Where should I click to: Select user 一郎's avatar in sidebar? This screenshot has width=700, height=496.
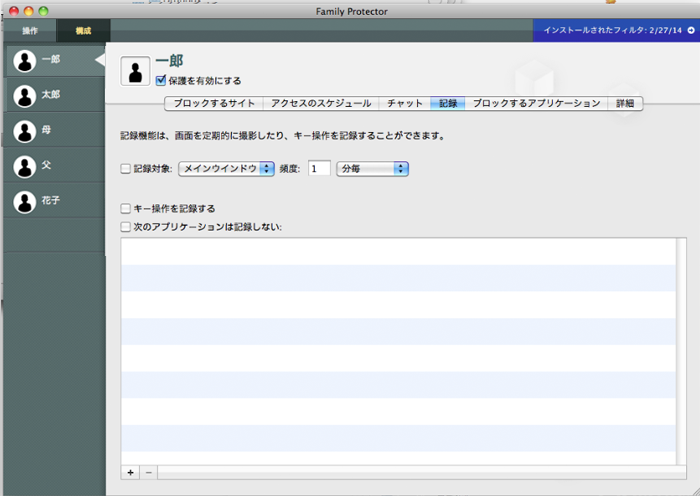tap(25, 60)
